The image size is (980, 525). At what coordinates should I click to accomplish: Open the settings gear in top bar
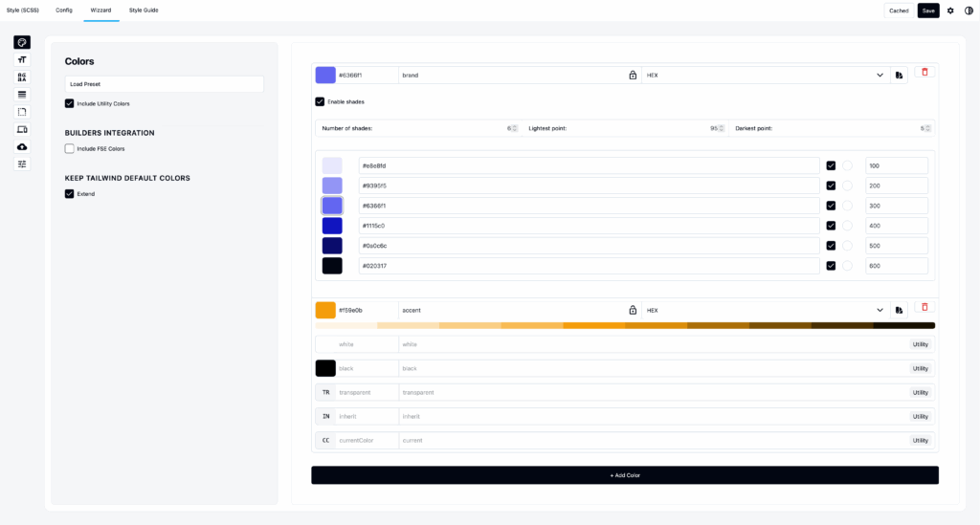tap(950, 11)
